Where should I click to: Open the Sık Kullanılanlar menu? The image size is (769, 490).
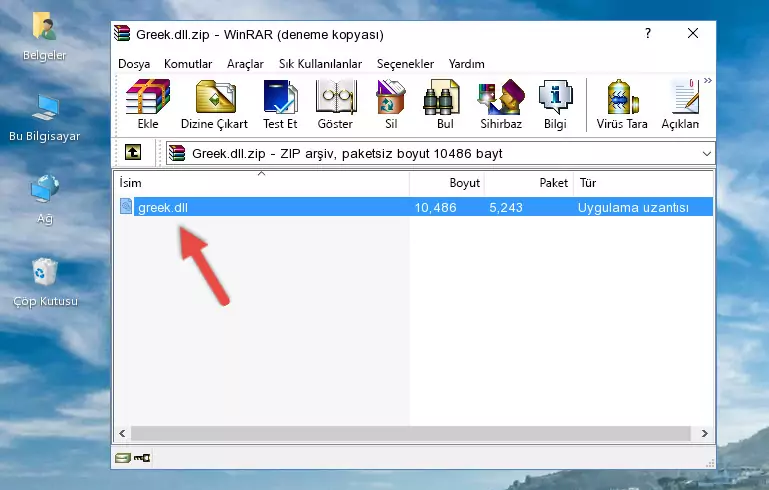pos(320,64)
